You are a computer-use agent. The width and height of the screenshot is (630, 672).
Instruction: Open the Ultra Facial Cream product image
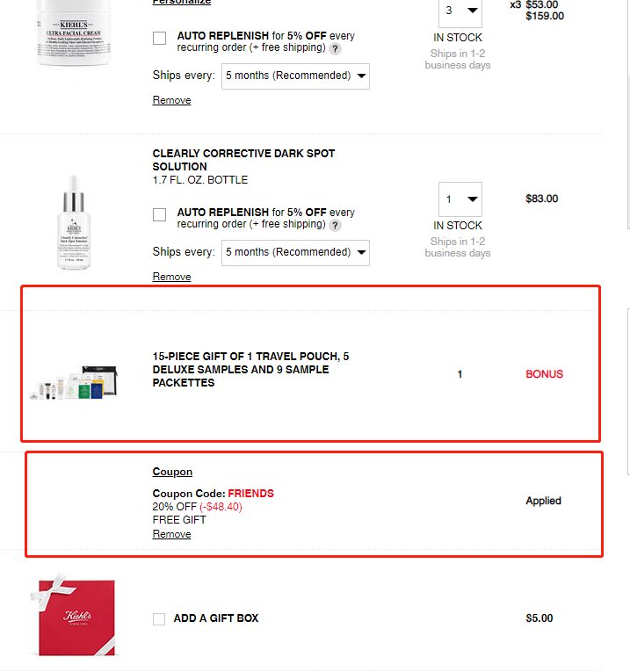[74, 33]
